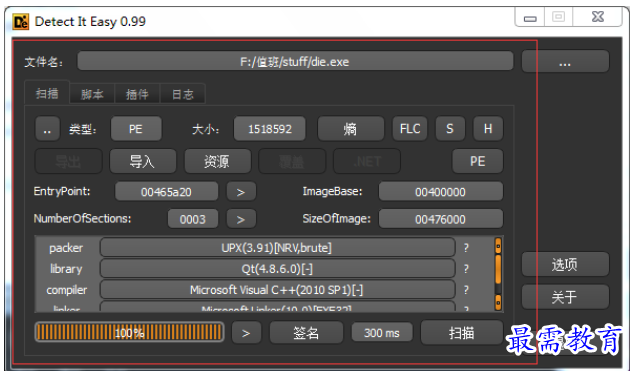Open the FLC calculator
Viewport: 630px width, 371px height.
[410, 129]
